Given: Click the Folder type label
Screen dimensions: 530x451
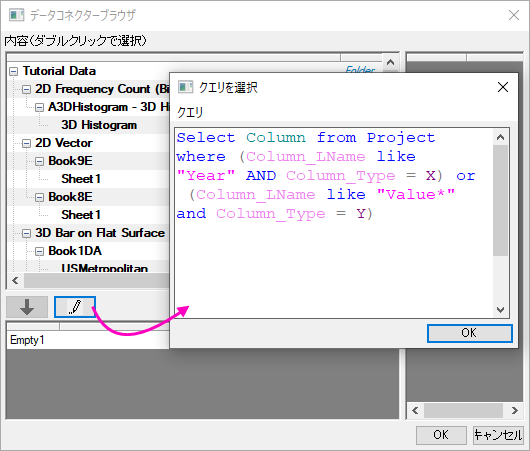Looking at the screenshot, I should [x=360, y=70].
